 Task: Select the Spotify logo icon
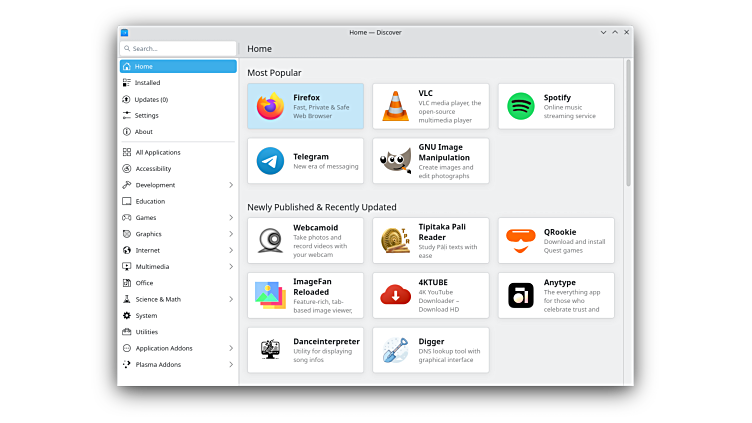(520, 106)
